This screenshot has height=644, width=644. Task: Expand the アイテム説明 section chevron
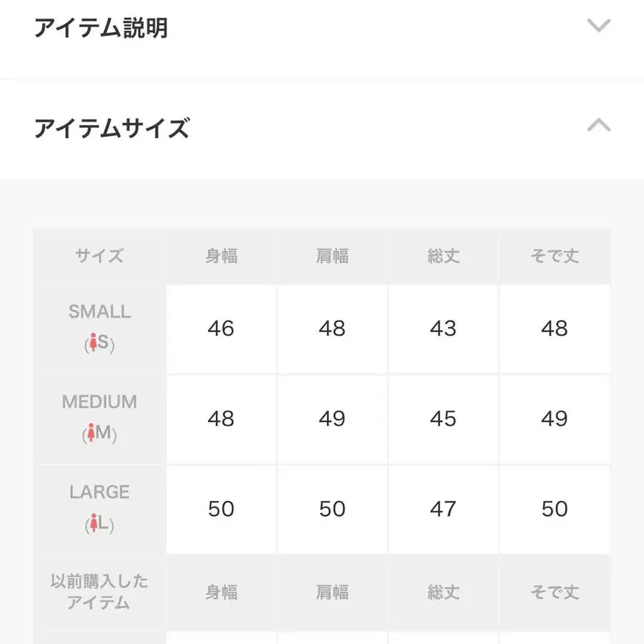pyautogui.click(x=598, y=26)
